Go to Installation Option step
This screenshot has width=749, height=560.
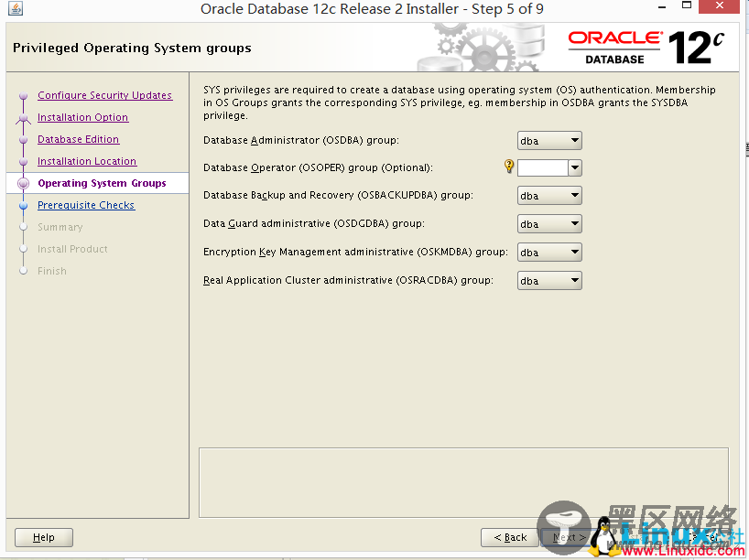82,117
